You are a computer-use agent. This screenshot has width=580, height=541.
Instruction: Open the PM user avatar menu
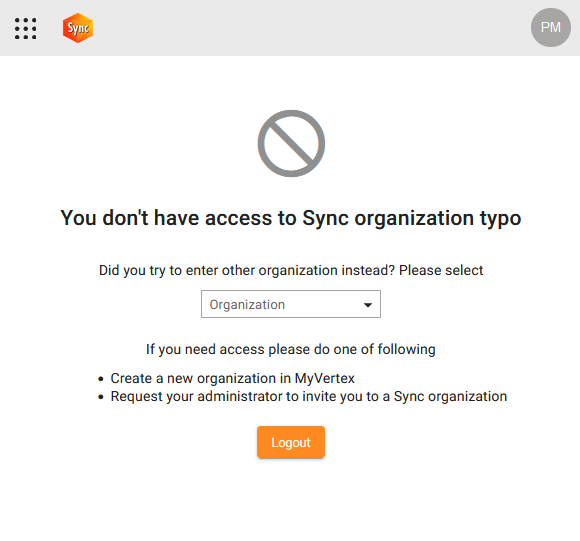pyautogui.click(x=550, y=27)
